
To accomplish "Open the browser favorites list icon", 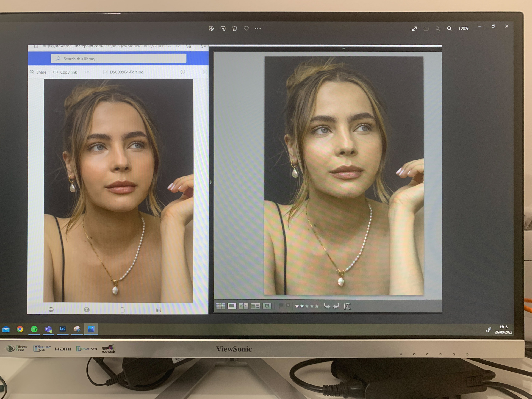I will coord(203,46).
